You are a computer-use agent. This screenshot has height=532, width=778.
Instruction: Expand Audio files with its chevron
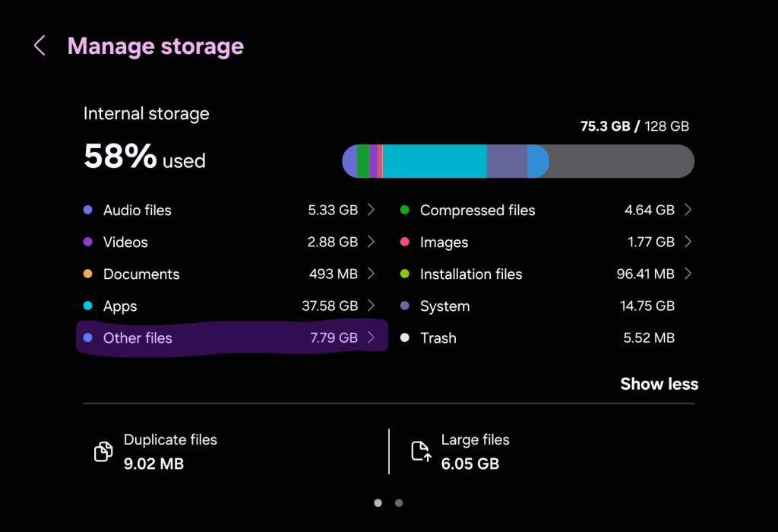[371, 211]
